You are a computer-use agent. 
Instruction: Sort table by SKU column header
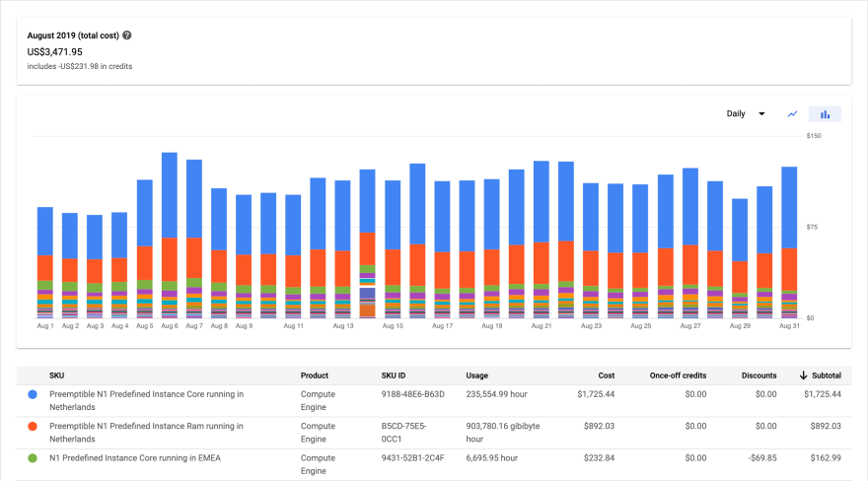coord(57,376)
